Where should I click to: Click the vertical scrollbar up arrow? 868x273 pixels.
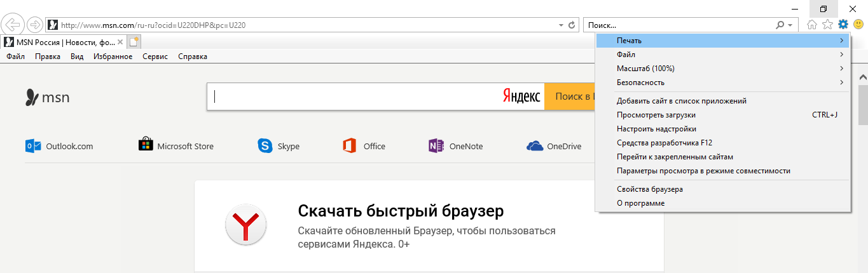click(x=863, y=77)
